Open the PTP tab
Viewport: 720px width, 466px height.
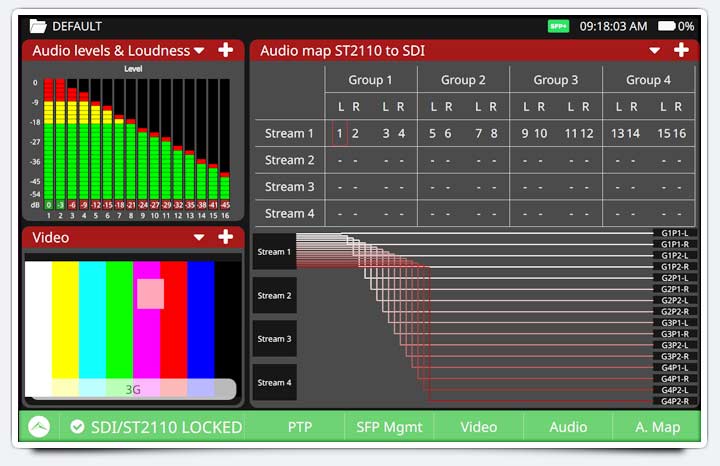click(300, 427)
